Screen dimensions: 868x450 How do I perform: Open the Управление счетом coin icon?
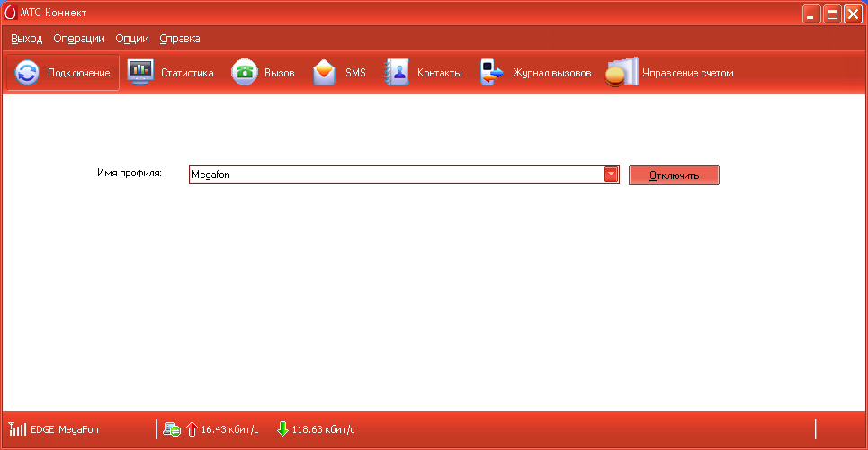point(622,73)
